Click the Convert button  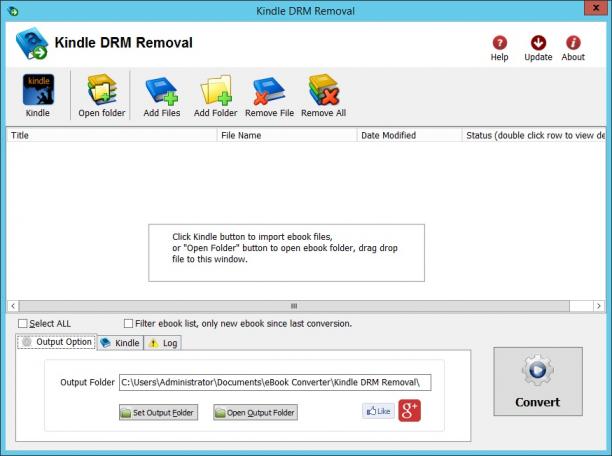(538, 381)
